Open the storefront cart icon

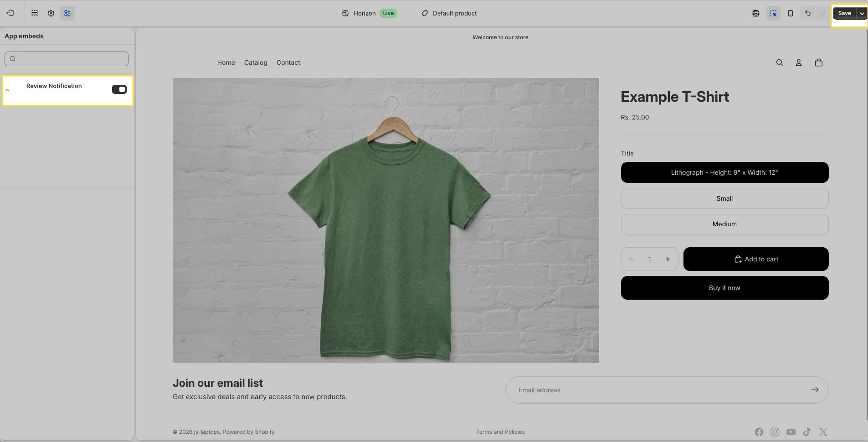point(818,62)
